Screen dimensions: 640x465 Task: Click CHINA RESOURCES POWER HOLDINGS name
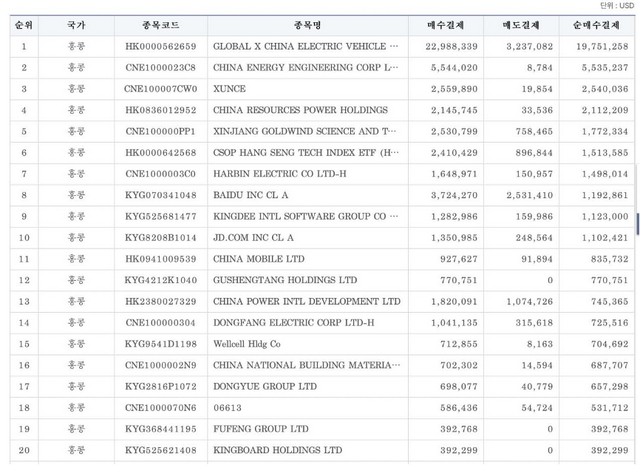(300, 110)
